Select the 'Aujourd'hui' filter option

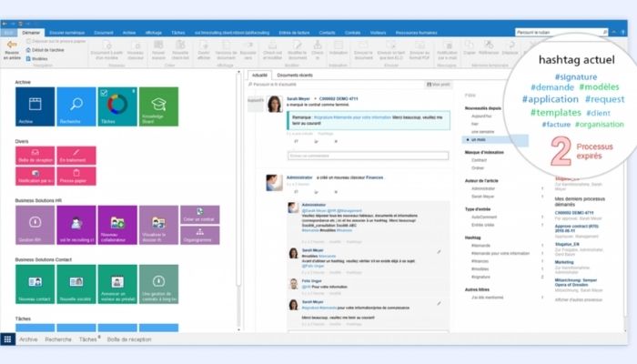pyautogui.click(x=481, y=116)
